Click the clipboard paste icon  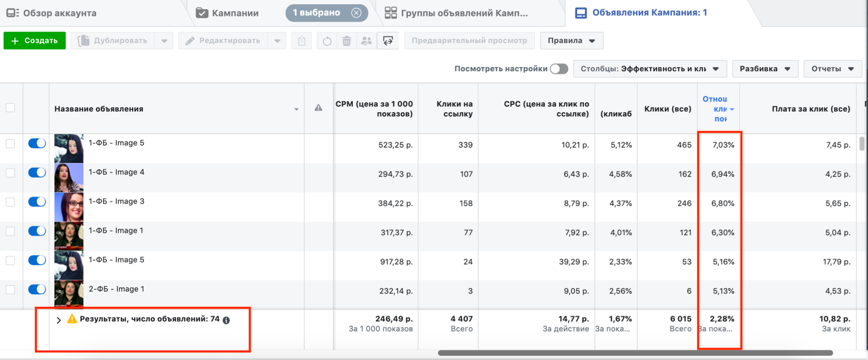click(x=302, y=41)
